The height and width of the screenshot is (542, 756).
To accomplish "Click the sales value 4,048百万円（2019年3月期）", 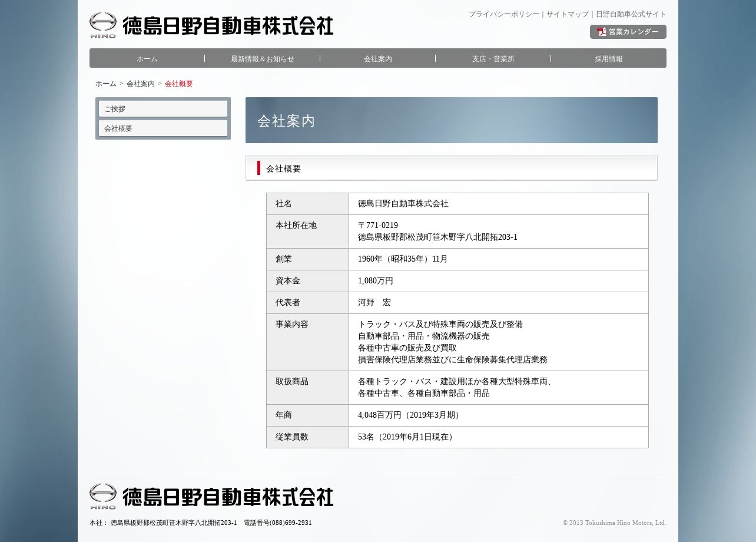I will (410, 415).
